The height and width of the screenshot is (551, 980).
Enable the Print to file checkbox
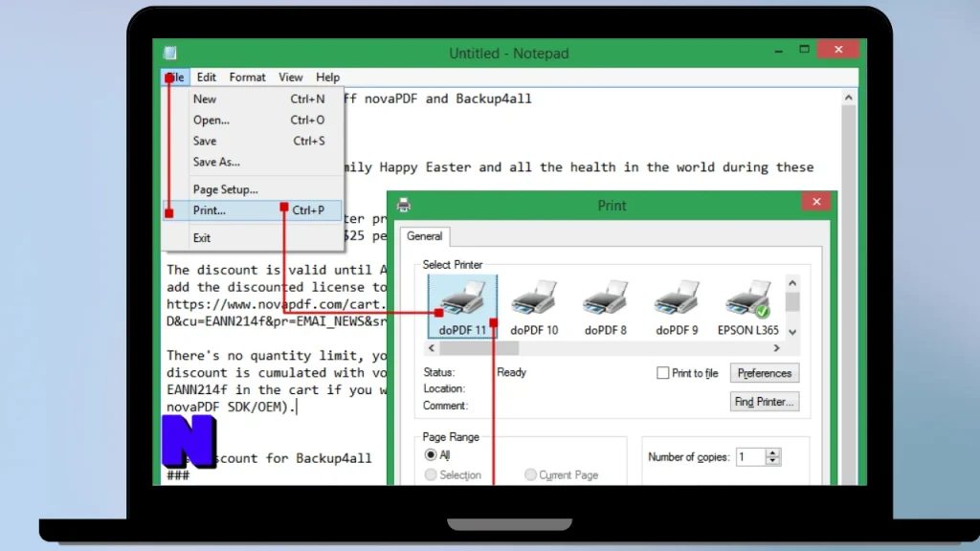[662, 373]
